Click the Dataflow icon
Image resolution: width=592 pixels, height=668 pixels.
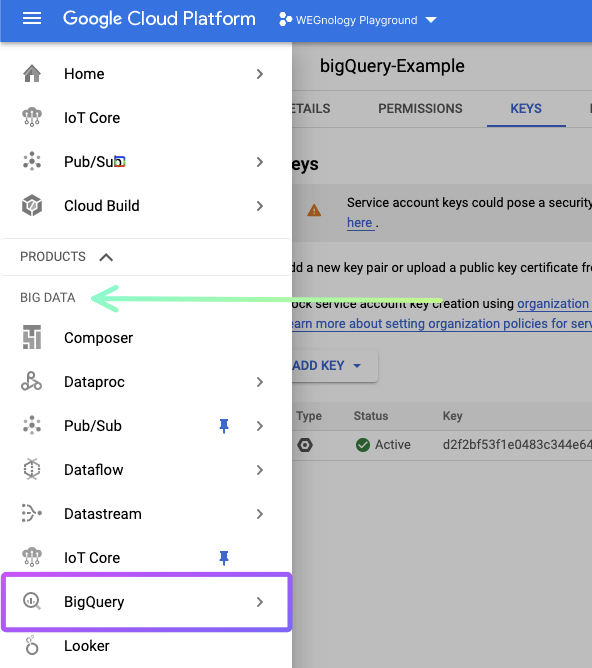(32, 469)
